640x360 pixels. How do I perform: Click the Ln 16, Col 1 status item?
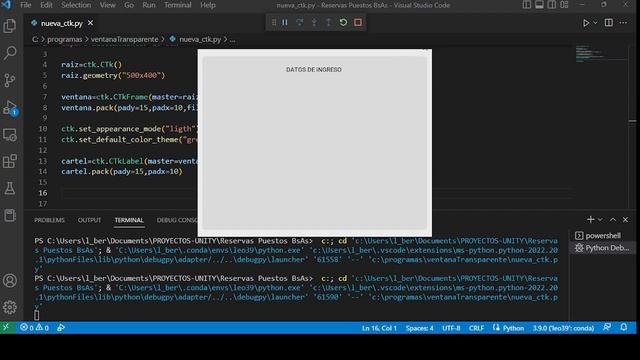pos(379,328)
